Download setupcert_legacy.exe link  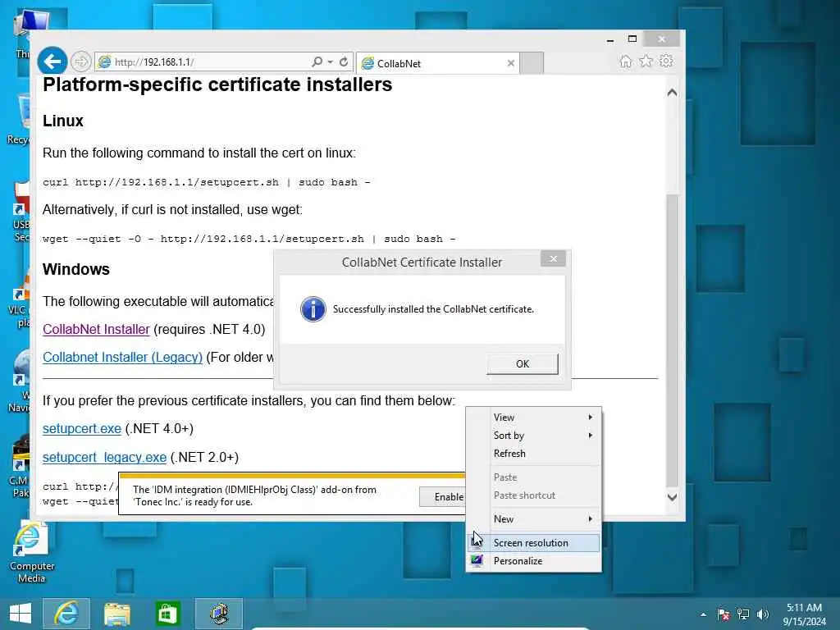104,458
